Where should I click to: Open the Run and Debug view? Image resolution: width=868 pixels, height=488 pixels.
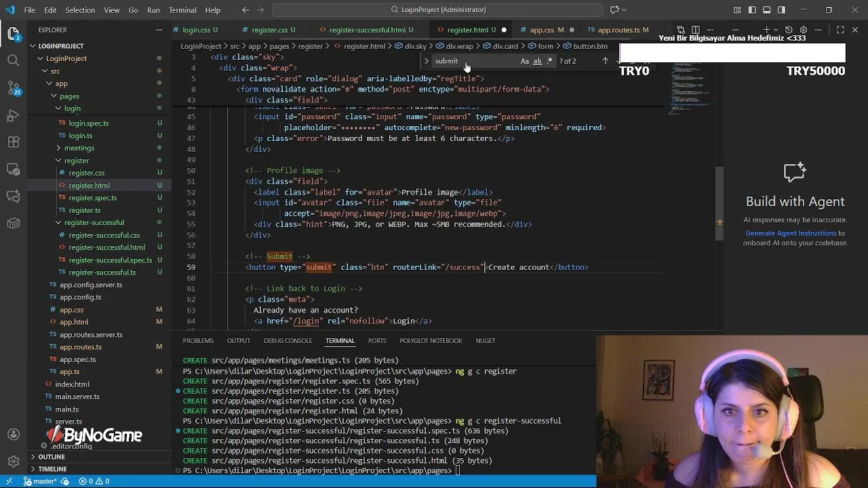[x=14, y=115]
